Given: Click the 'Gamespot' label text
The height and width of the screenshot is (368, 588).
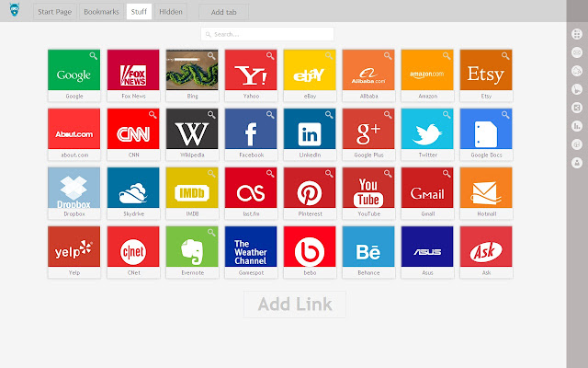Looking at the screenshot, I should (x=251, y=273).
